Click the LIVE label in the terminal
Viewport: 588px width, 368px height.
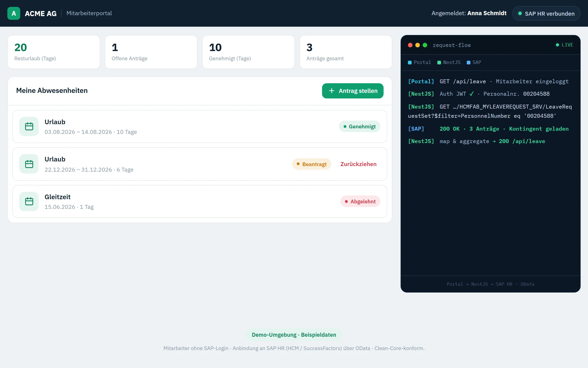point(567,45)
